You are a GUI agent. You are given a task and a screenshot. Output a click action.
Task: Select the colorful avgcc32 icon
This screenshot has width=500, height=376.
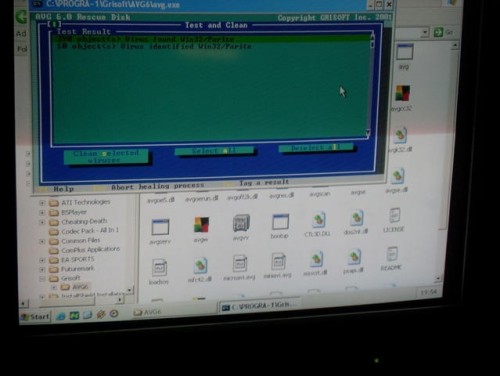pos(403,93)
